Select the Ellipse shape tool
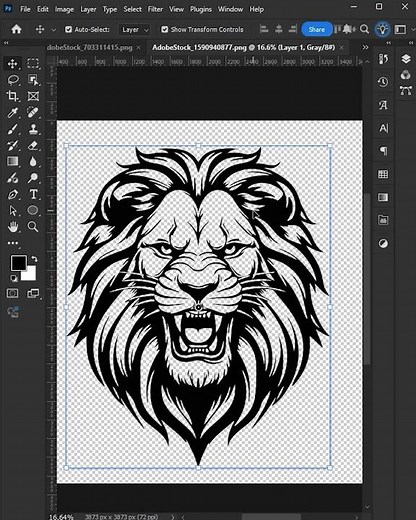Image resolution: width=416 pixels, height=520 pixels. (x=33, y=210)
